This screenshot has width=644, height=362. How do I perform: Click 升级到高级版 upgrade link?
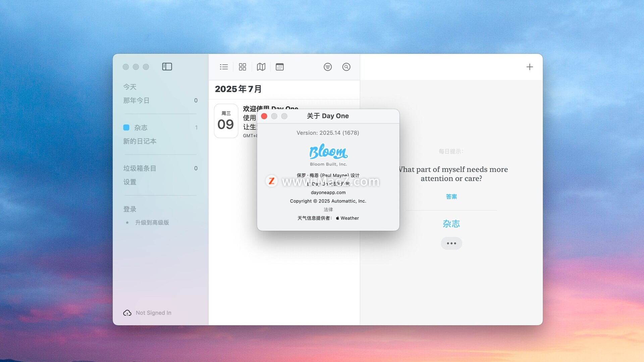coord(152,223)
